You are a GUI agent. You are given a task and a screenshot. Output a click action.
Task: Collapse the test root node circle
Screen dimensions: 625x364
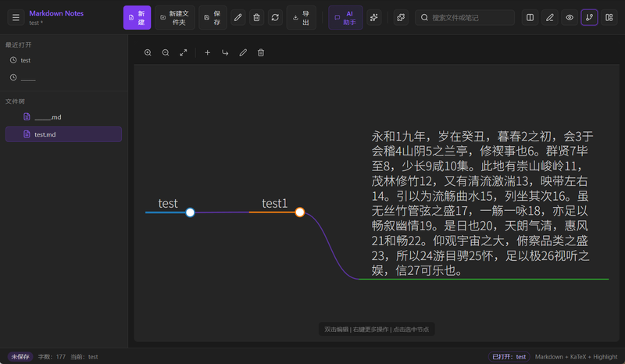pyautogui.click(x=190, y=212)
